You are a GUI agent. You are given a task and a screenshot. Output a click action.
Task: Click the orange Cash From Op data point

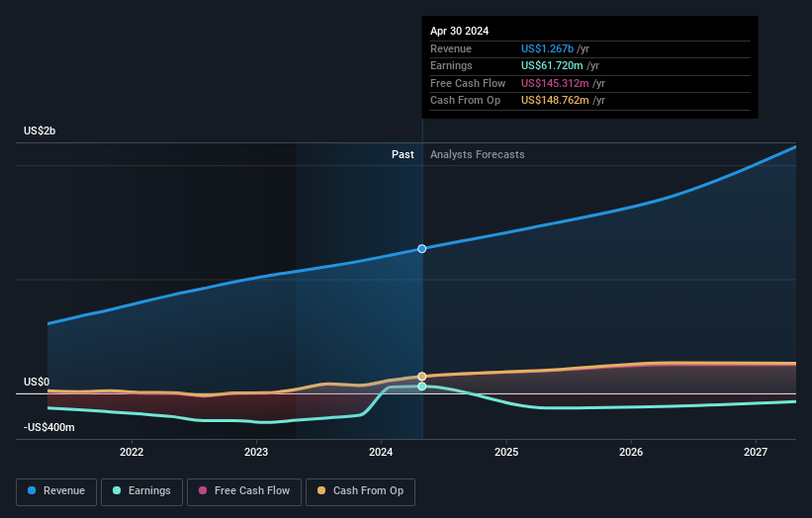422,377
